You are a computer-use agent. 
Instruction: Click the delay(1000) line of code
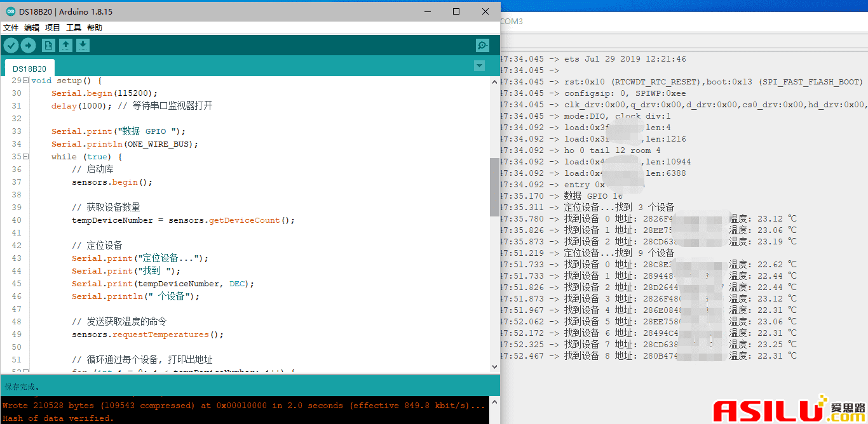point(132,106)
